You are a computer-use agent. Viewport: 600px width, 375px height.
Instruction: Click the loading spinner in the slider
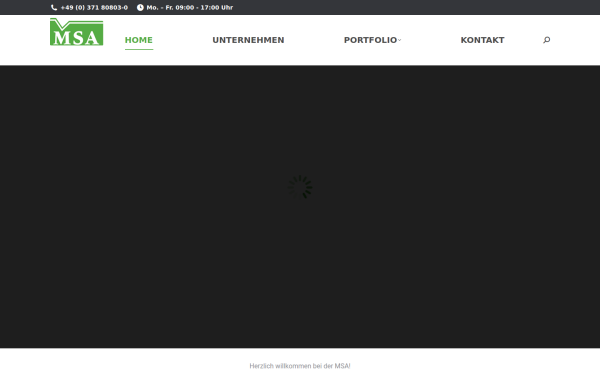[300, 187]
